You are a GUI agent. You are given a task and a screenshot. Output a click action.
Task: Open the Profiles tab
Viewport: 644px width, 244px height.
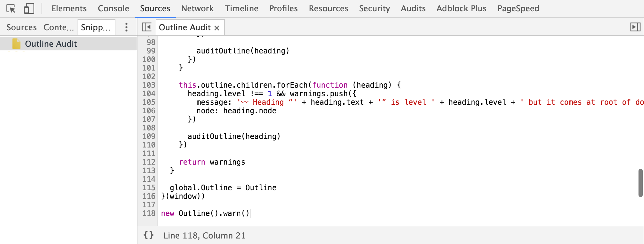pos(283,9)
